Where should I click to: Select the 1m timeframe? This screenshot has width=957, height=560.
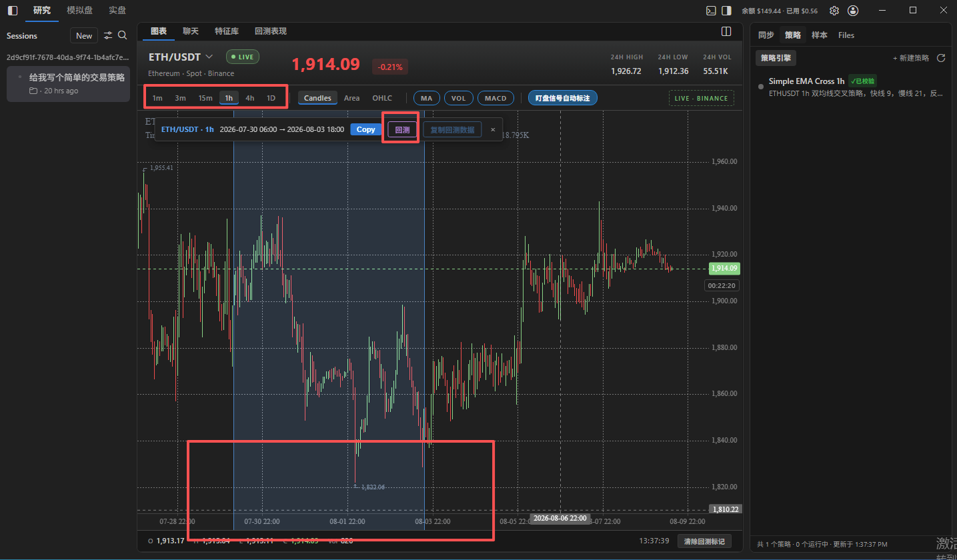[157, 98]
